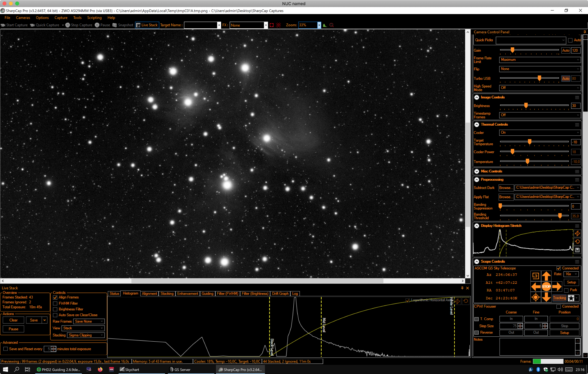Enable Auto Save on Clear/Close
Viewport: 588px width, 374px height.
(55, 315)
